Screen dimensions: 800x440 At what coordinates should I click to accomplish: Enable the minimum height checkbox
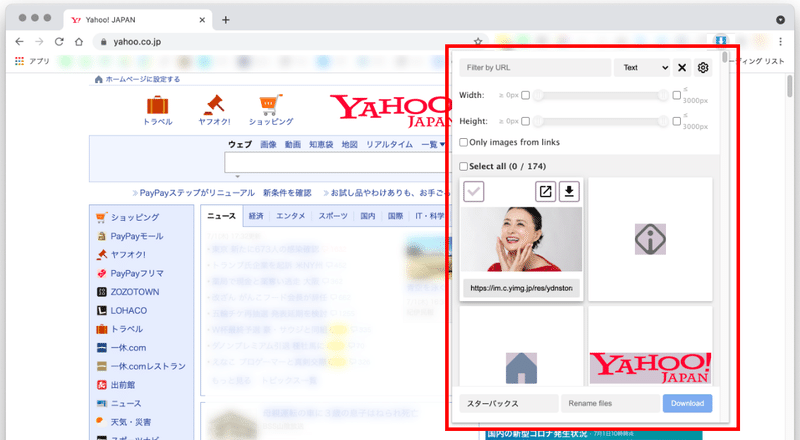click(x=526, y=121)
